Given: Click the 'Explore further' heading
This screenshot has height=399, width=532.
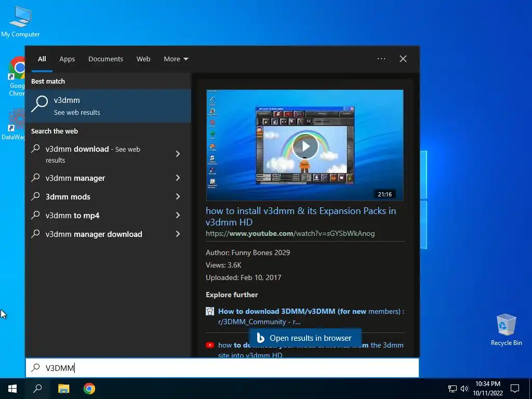Looking at the screenshot, I should click(232, 295).
